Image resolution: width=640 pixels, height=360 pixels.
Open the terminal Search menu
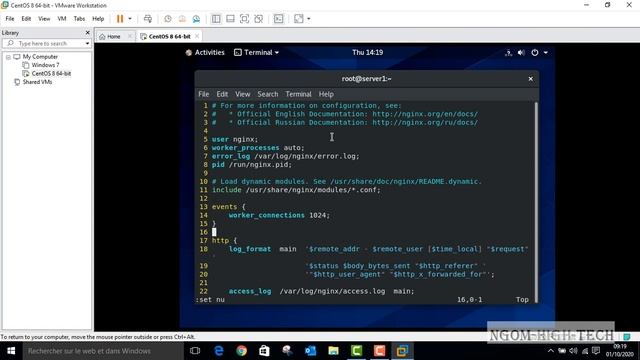click(268, 94)
